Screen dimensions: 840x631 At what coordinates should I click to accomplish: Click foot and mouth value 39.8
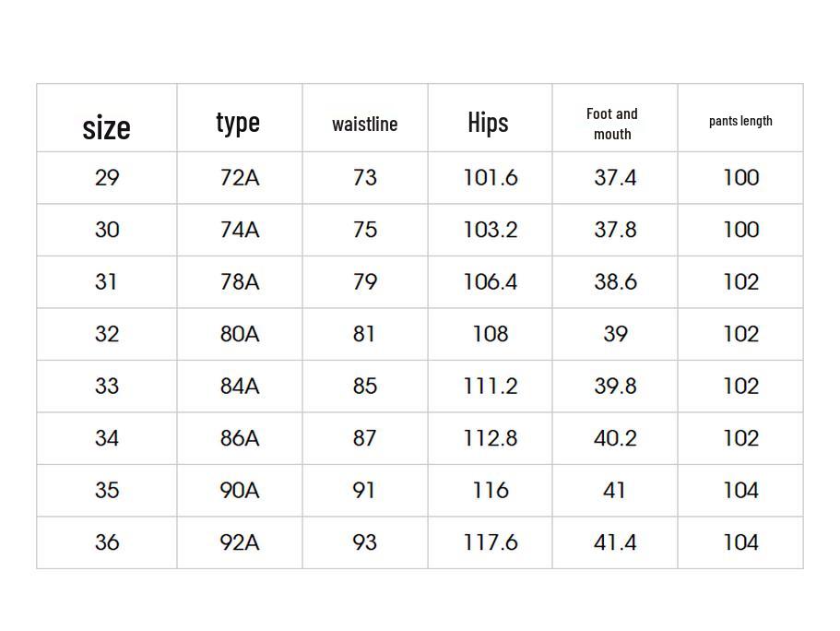point(615,386)
